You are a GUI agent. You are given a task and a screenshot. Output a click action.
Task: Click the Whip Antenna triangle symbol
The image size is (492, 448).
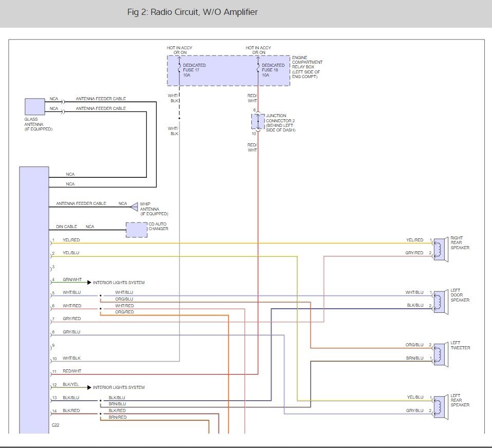tap(134, 207)
